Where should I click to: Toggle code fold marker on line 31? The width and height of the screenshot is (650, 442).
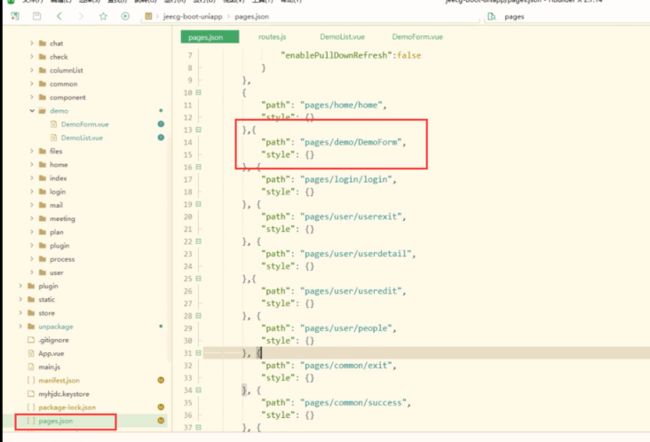tap(199, 353)
